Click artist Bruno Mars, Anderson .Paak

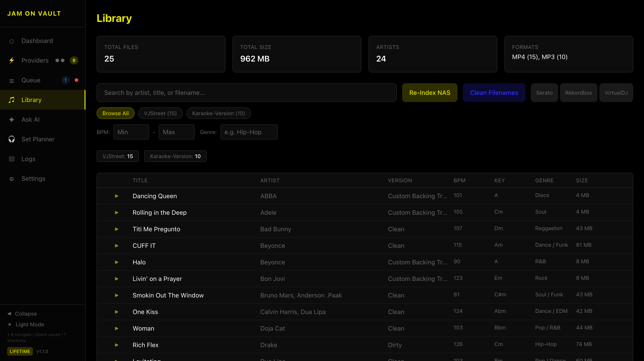coord(301,295)
